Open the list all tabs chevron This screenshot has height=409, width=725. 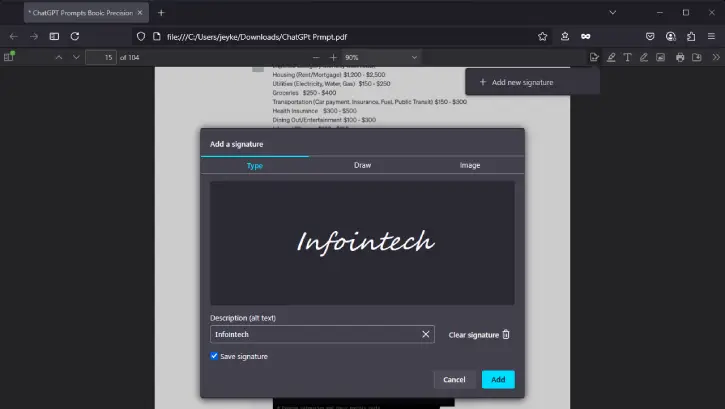tap(613, 12)
